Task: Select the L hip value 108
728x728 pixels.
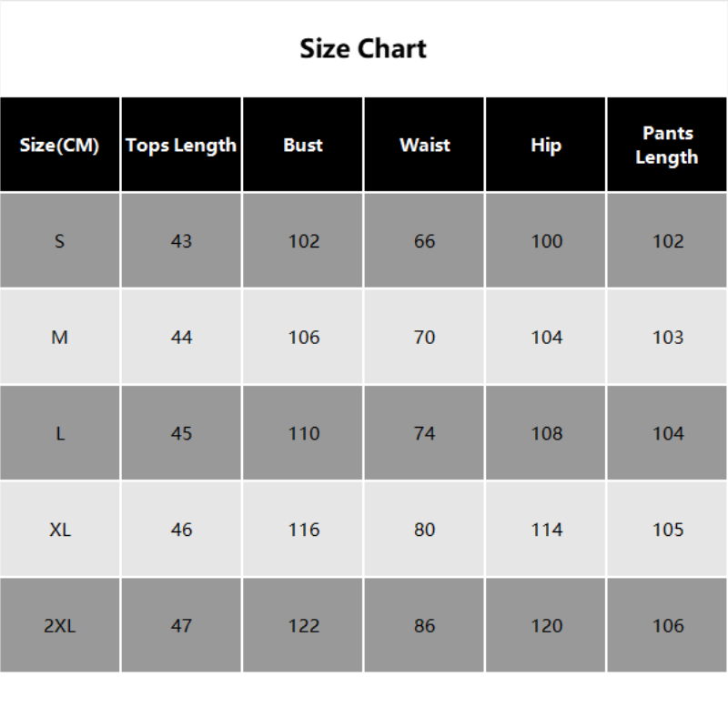Action: (546, 434)
